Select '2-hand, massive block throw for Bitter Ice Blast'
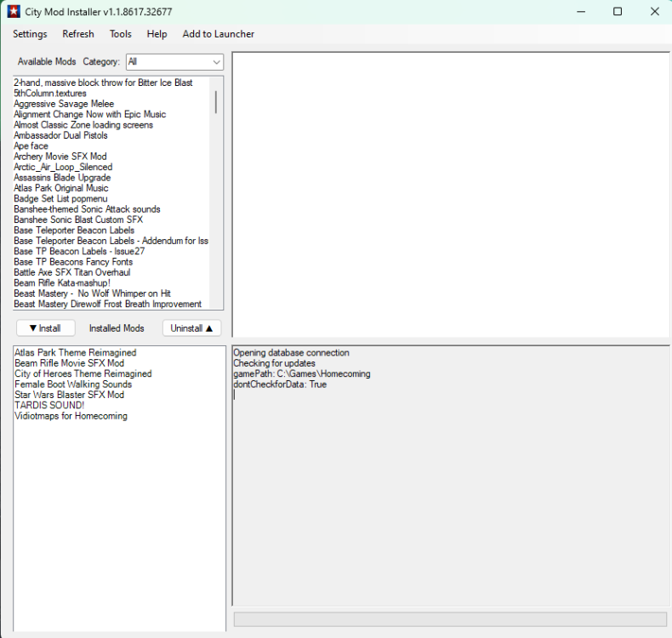This screenshot has width=672, height=638. pos(103,83)
